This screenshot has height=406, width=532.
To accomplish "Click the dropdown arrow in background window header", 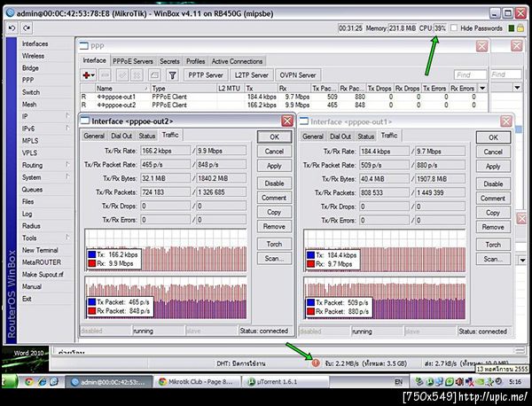I will pos(517,88).
